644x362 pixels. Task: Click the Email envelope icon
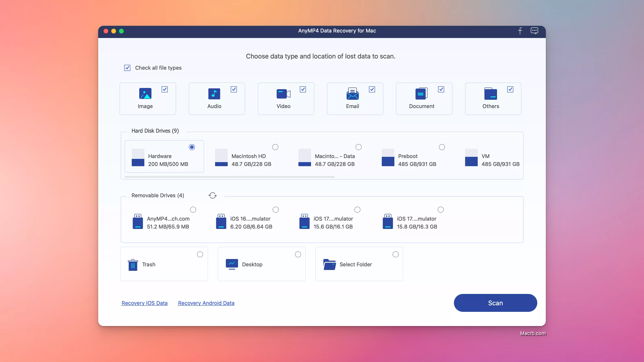352,94
